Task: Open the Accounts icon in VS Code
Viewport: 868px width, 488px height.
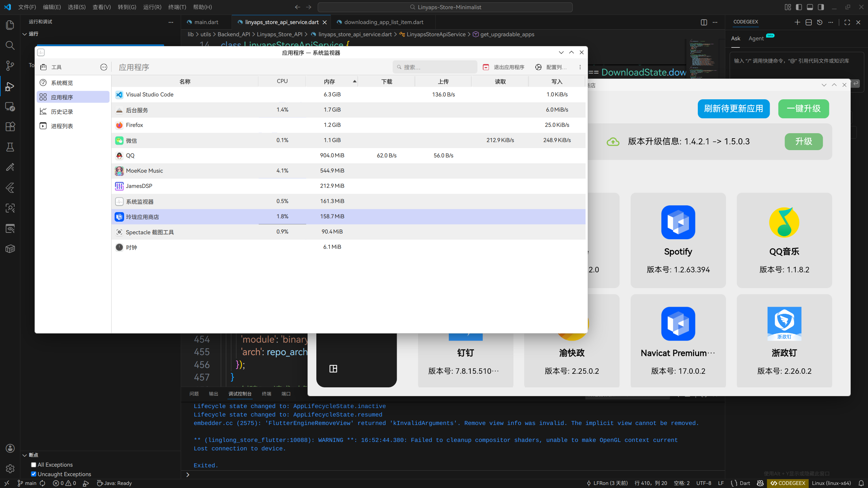Action: coord(10,448)
